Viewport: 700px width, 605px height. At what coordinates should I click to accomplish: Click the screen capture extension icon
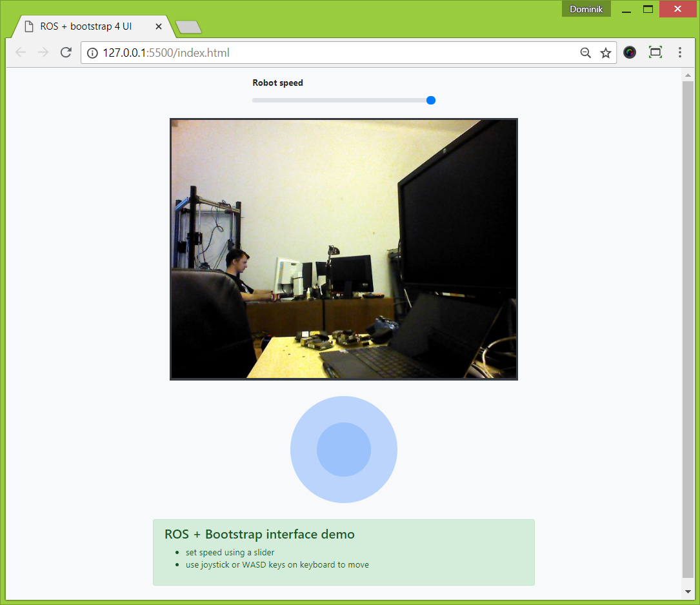655,53
